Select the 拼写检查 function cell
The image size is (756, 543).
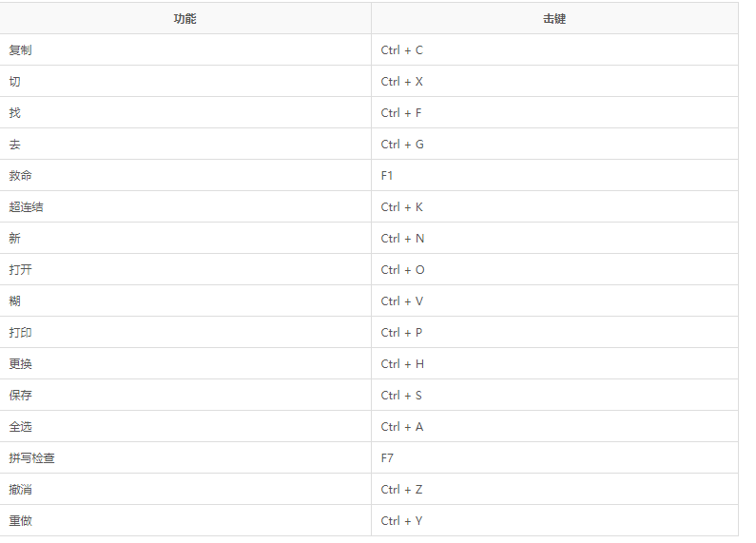click(32, 458)
